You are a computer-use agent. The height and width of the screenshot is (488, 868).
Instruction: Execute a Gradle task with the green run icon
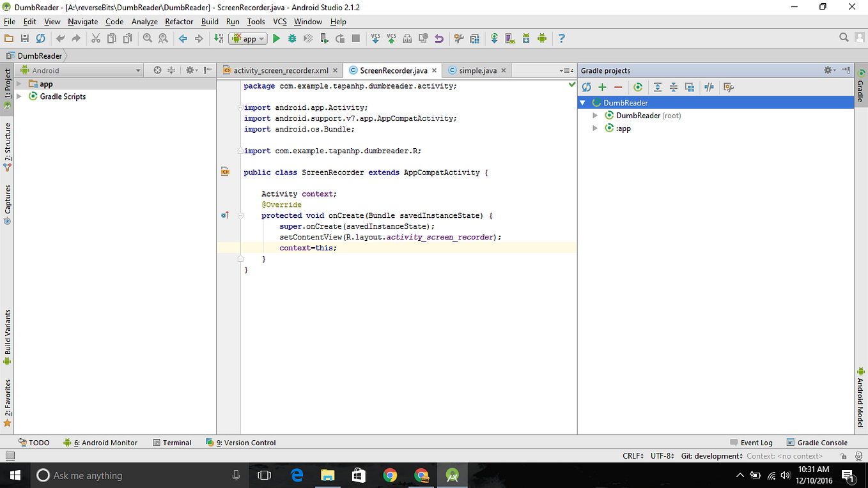click(638, 87)
